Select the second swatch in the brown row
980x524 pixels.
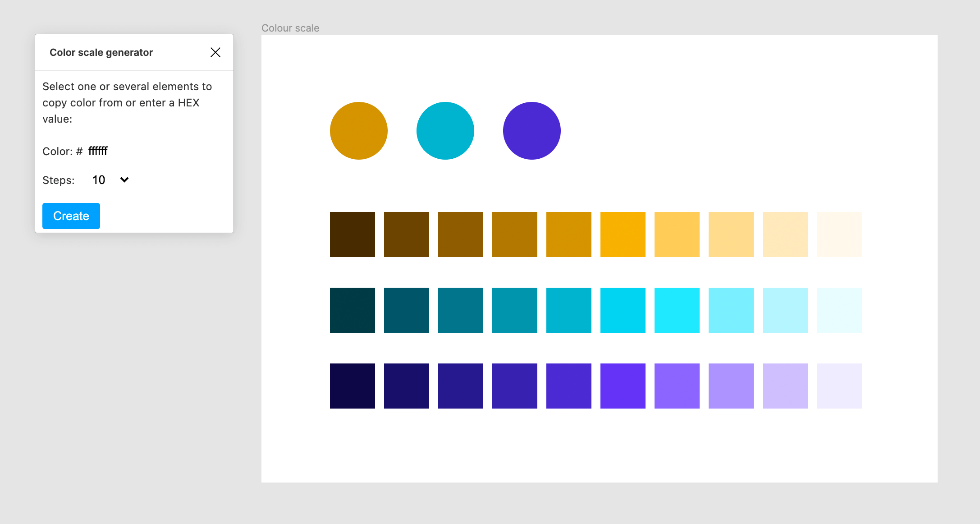pos(407,234)
